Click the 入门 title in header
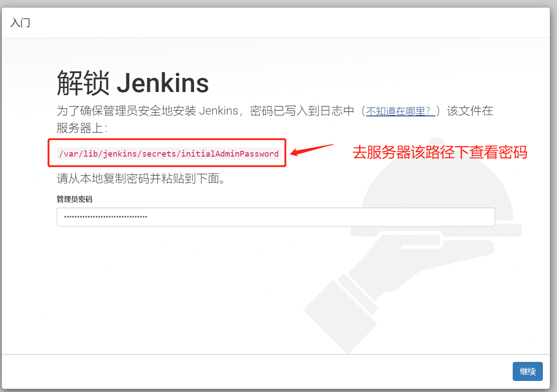The image size is (557, 392). coord(20,23)
